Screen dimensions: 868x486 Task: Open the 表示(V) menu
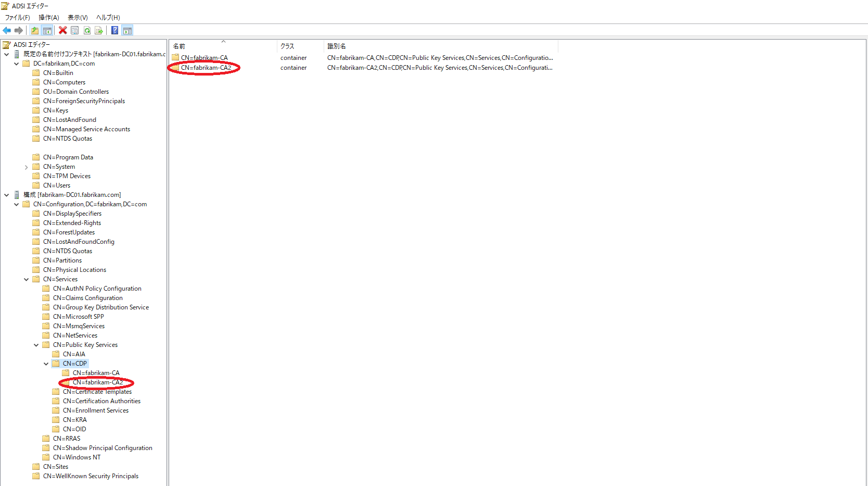[x=78, y=17]
